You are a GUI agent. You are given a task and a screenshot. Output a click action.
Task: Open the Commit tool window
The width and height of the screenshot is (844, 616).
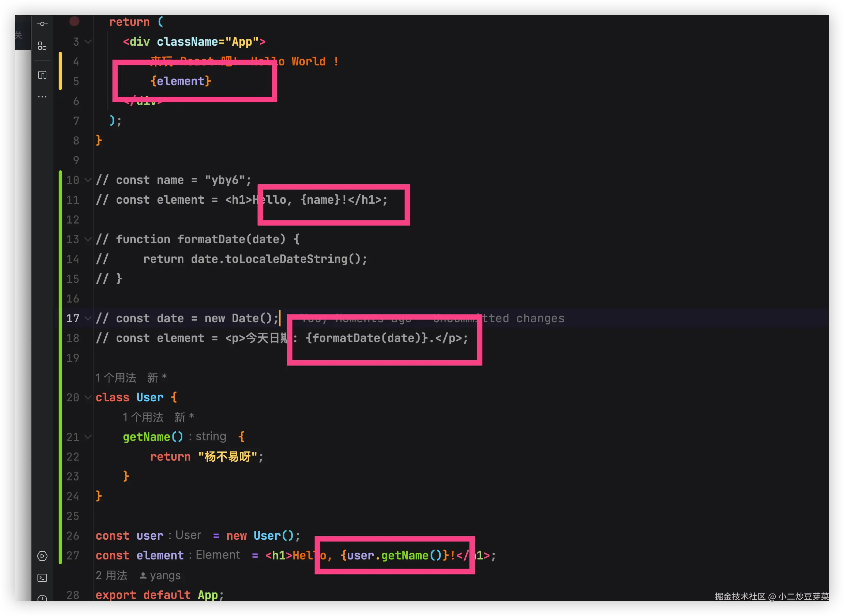42,24
